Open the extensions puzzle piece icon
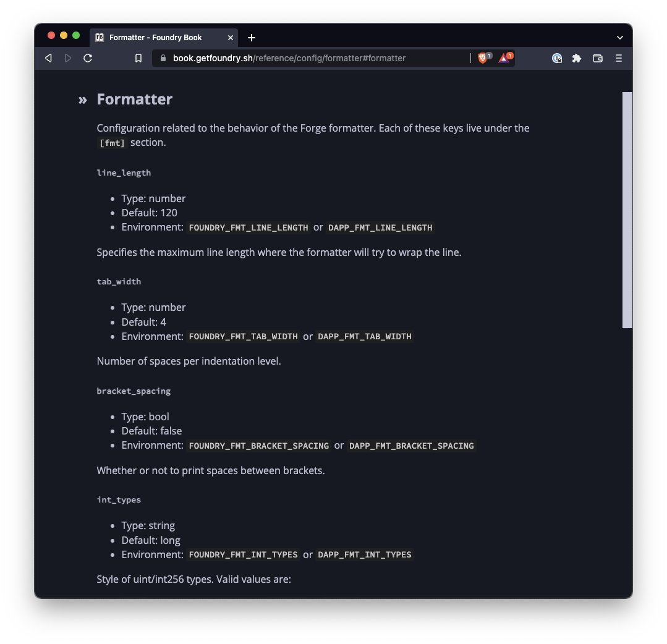 coord(577,58)
